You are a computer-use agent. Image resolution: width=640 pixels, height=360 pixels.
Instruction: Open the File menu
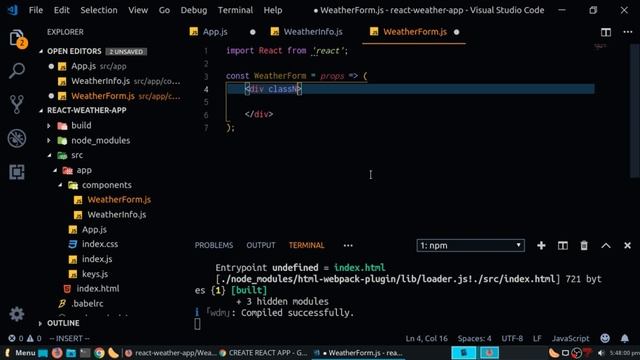[36, 10]
